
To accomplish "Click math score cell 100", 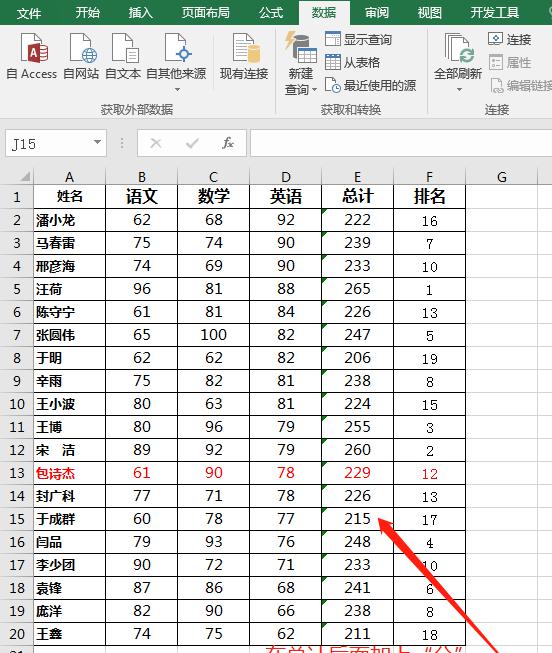I will coord(213,334).
